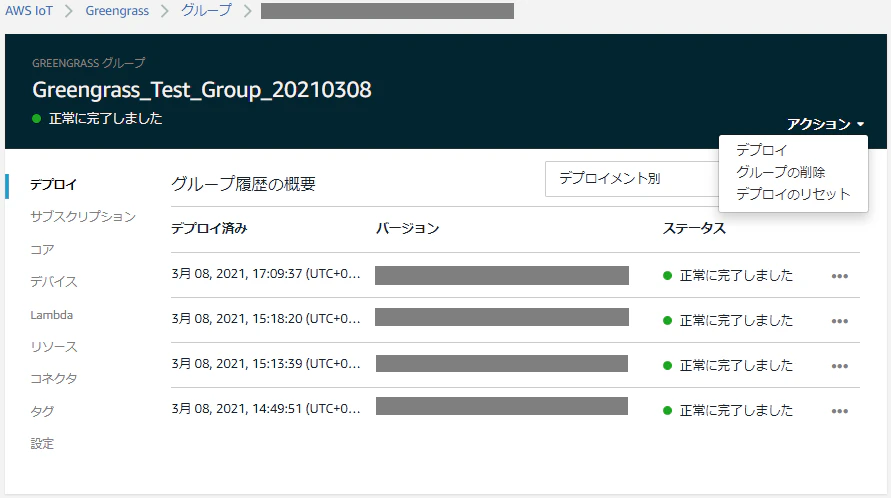Go to タグ in the sidebar
This screenshot has height=498, width=891.
[x=42, y=411]
